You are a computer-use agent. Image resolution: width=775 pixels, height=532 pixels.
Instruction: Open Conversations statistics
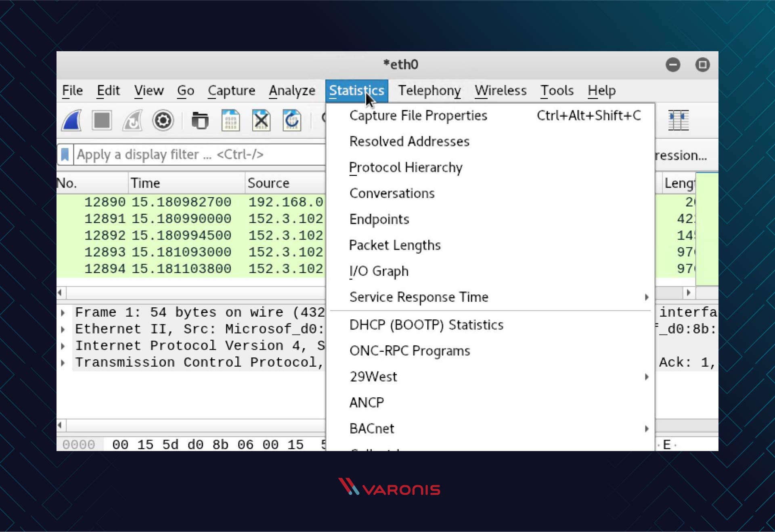490,193
